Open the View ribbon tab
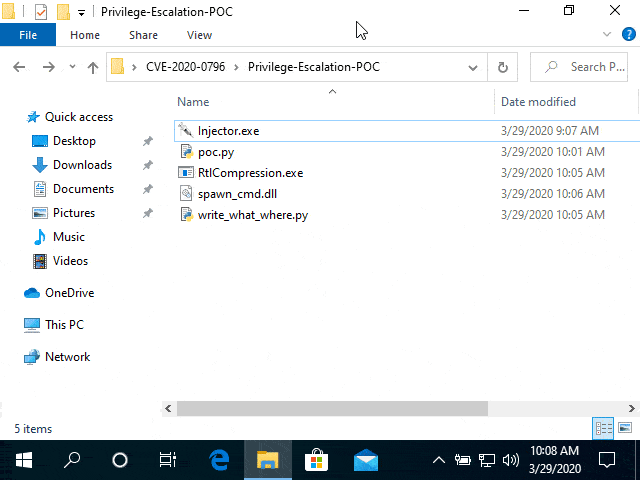Viewport: 640px width, 480px height. coord(199,35)
